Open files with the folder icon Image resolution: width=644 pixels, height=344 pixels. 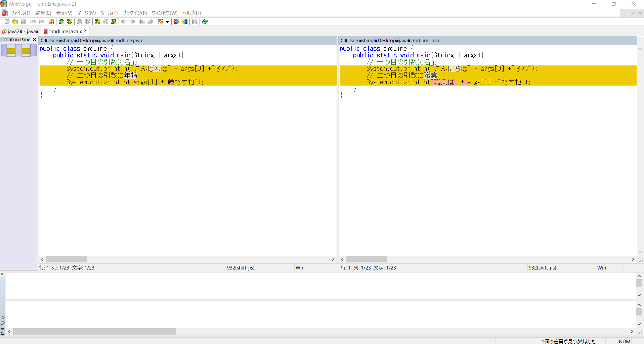(15, 22)
